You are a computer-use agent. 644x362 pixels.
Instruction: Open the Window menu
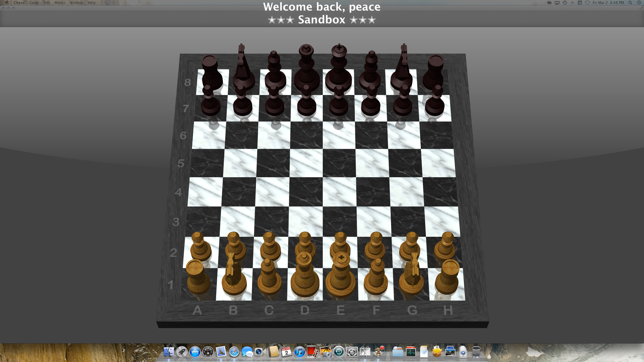point(76,3)
